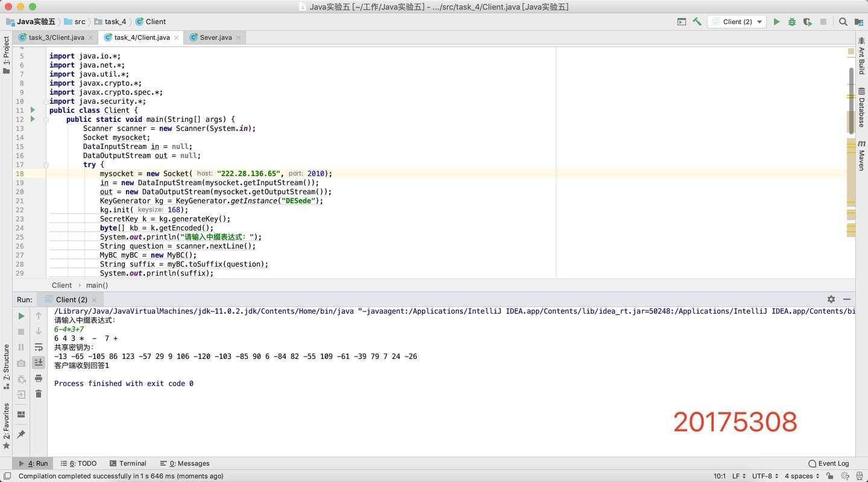
Task: Open the Client (2) run configuration dropdown
Action: point(738,22)
